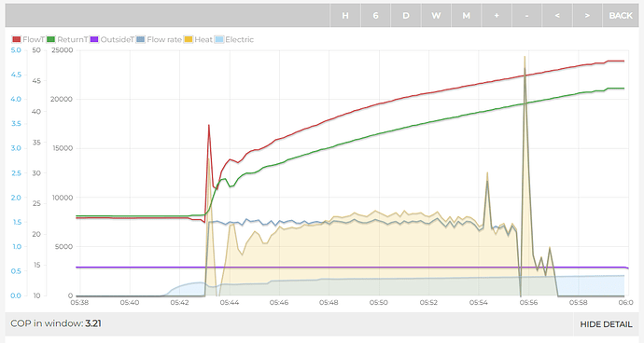Toggle the OutsideT series label
644x343 pixels.
(x=118, y=39)
